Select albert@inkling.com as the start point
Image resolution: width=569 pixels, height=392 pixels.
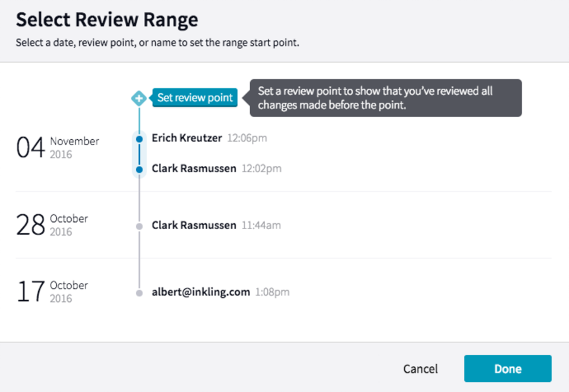[200, 292]
